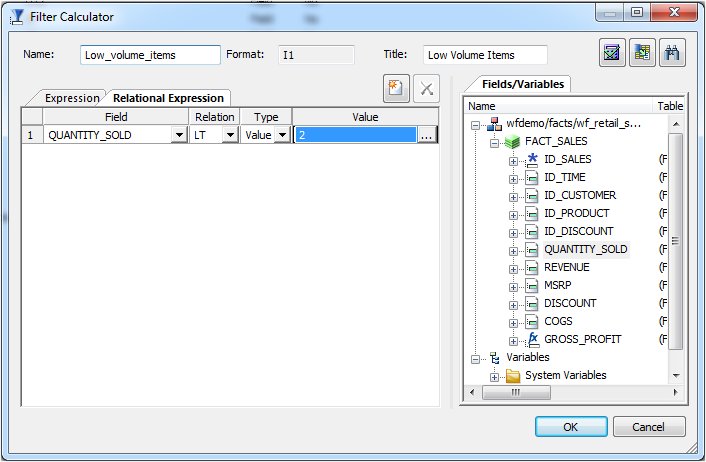Click the delete row X icon

[426, 88]
